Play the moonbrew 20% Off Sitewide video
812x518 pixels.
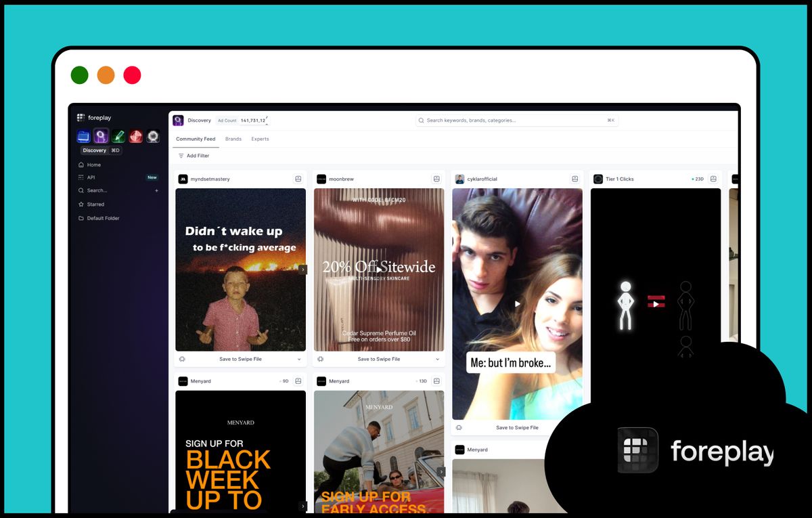click(379, 269)
